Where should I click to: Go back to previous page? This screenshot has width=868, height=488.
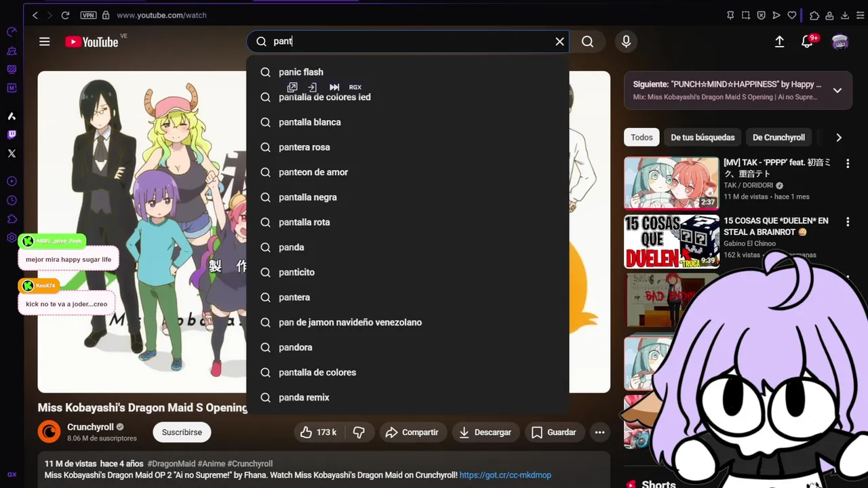[35, 15]
